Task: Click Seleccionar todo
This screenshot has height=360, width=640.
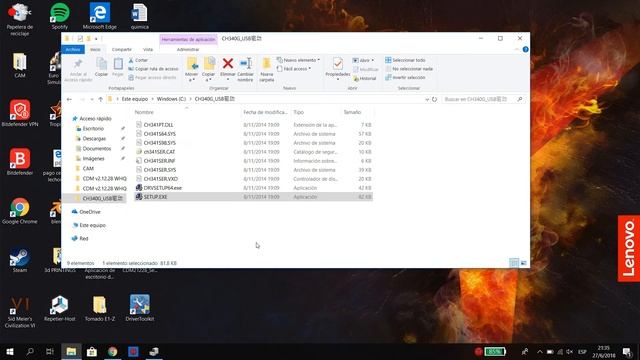Action: click(x=405, y=60)
